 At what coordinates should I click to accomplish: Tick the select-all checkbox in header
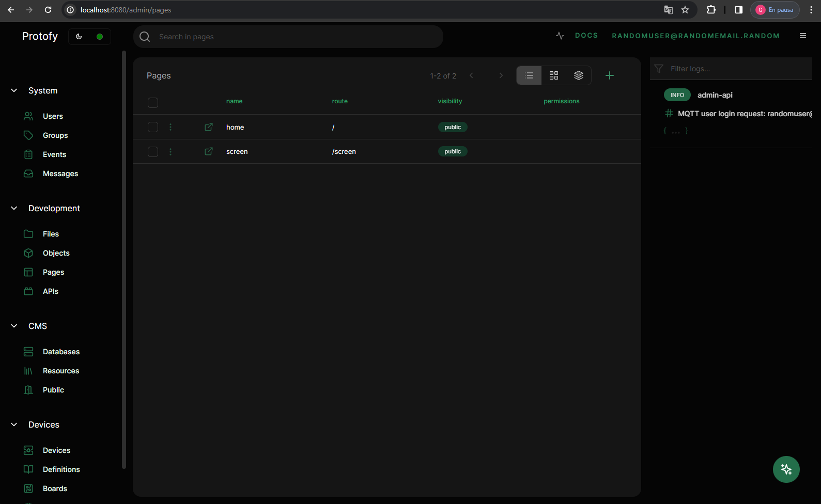[x=153, y=102]
